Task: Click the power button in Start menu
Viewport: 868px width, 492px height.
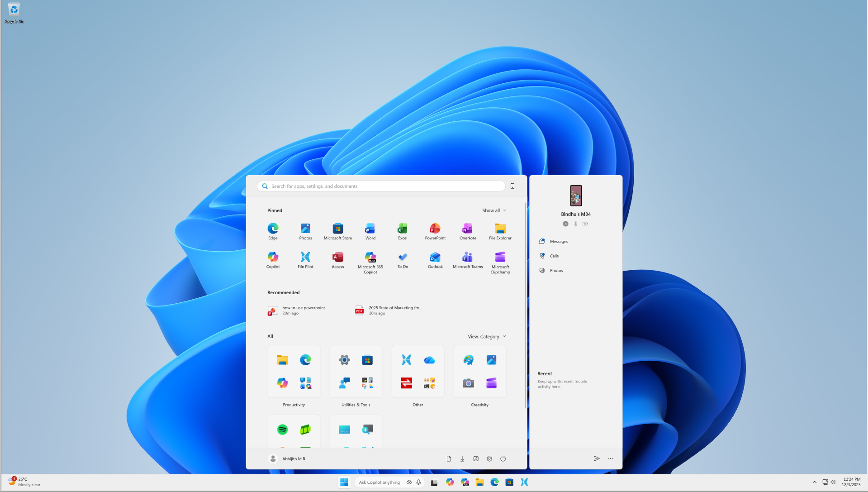Action: (503, 459)
